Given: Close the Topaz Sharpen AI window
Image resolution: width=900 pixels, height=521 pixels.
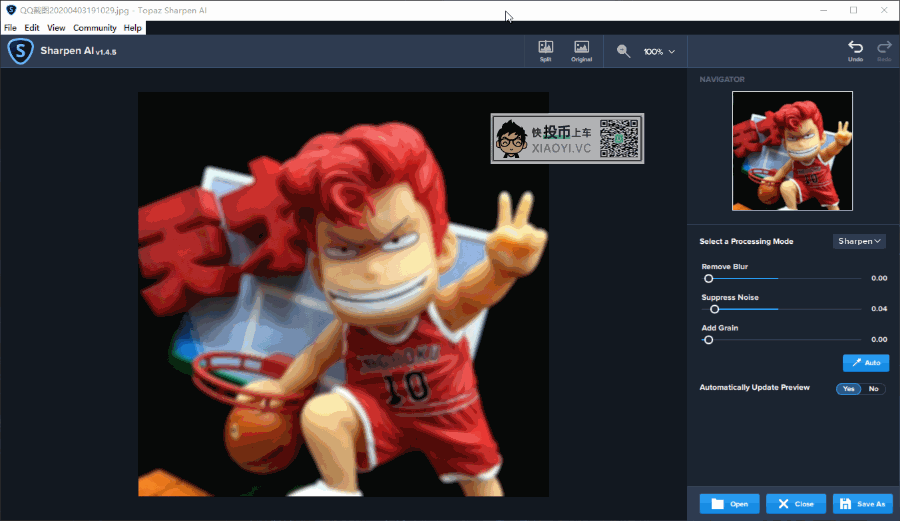Looking at the screenshot, I should (x=884, y=10).
